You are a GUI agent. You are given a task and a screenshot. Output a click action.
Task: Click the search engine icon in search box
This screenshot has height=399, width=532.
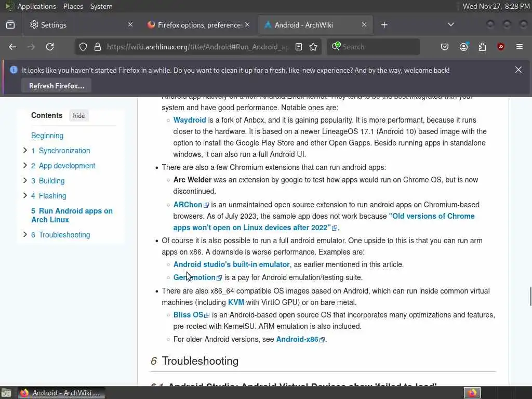point(336,46)
